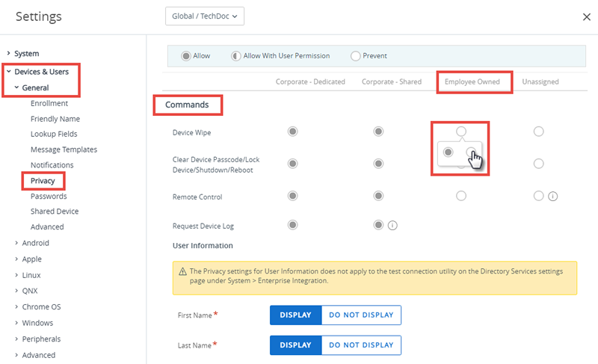Toggle Remote Control for Corporate - Dedicated

(292, 196)
